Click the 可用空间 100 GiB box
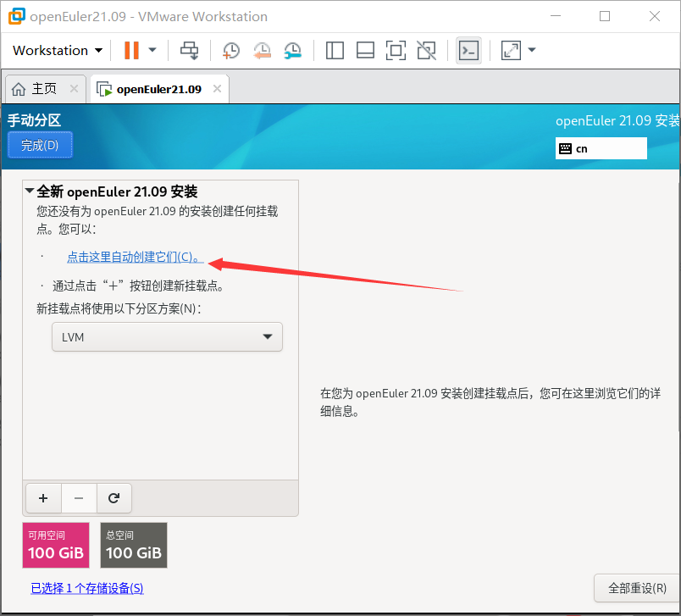 [x=56, y=545]
